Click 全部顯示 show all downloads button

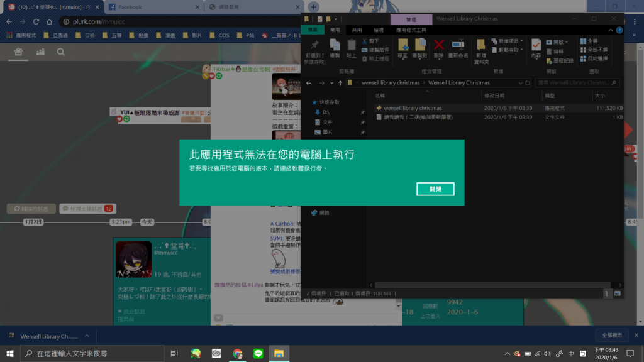click(612, 336)
